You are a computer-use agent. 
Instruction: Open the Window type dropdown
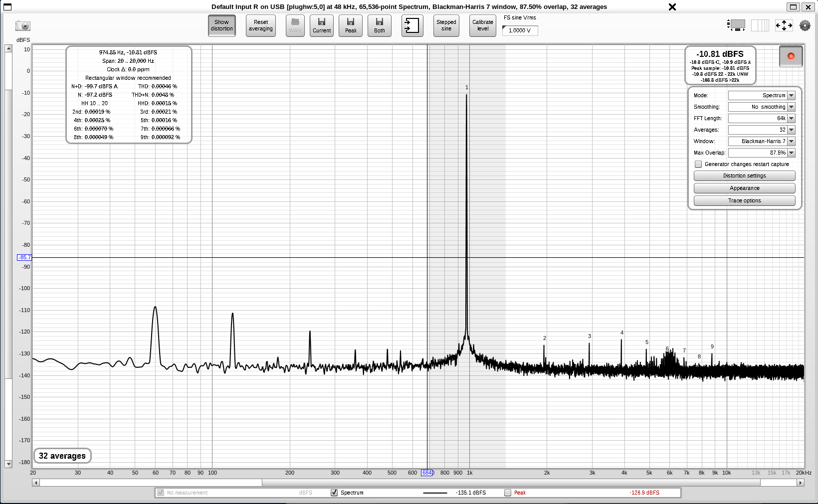coord(762,141)
